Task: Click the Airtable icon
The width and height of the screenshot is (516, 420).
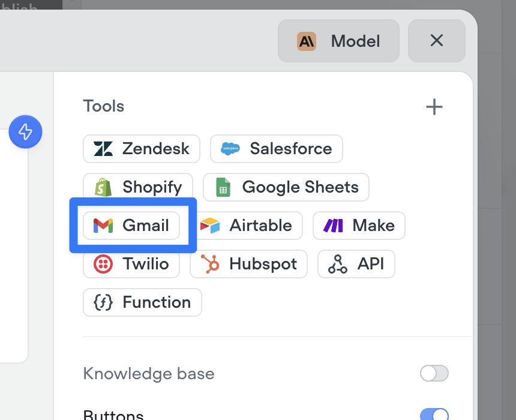Action: click(x=211, y=226)
